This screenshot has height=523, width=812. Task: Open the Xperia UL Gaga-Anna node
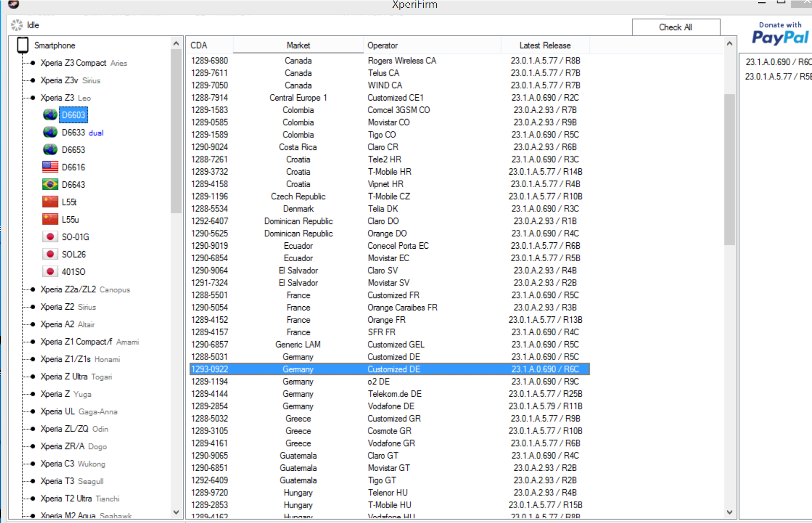[x=79, y=411]
